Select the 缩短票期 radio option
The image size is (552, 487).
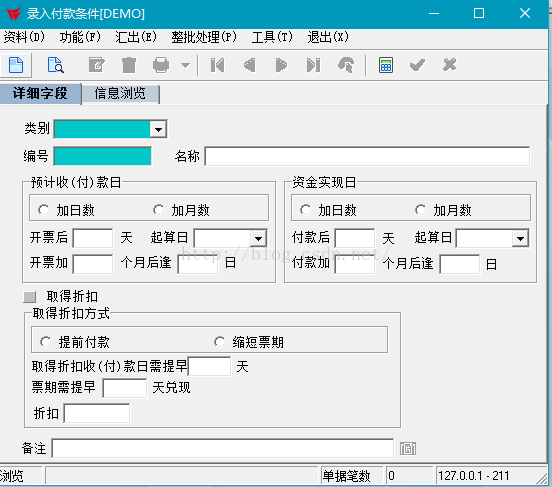(x=219, y=342)
